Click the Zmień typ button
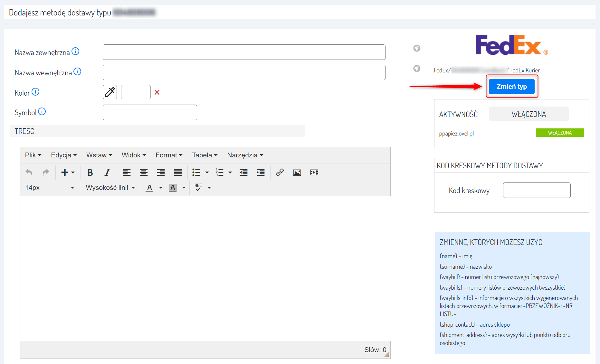The image size is (600, 364). 512,87
